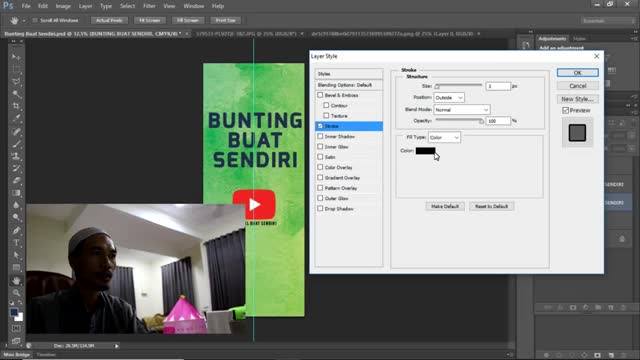Image resolution: width=640 pixels, height=360 pixels.
Task: Enable the Contour checkbox
Action: tap(326, 105)
